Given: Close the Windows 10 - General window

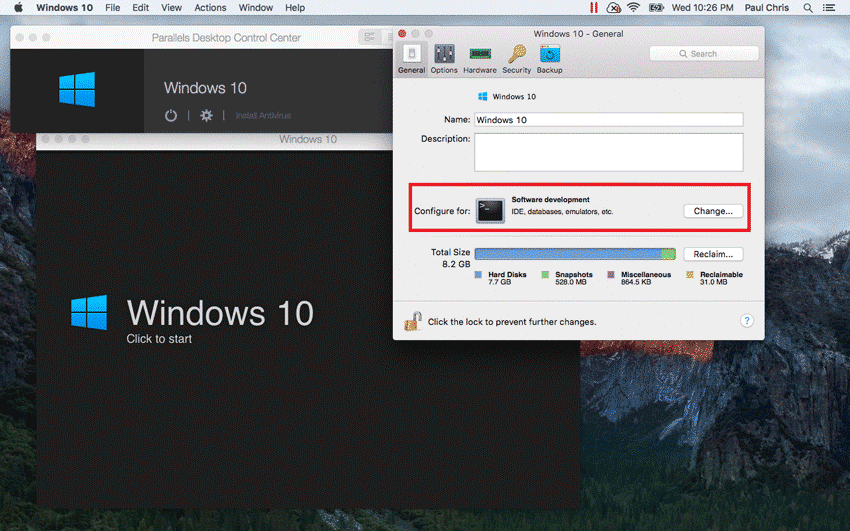Looking at the screenshot, I should (402, 34).
